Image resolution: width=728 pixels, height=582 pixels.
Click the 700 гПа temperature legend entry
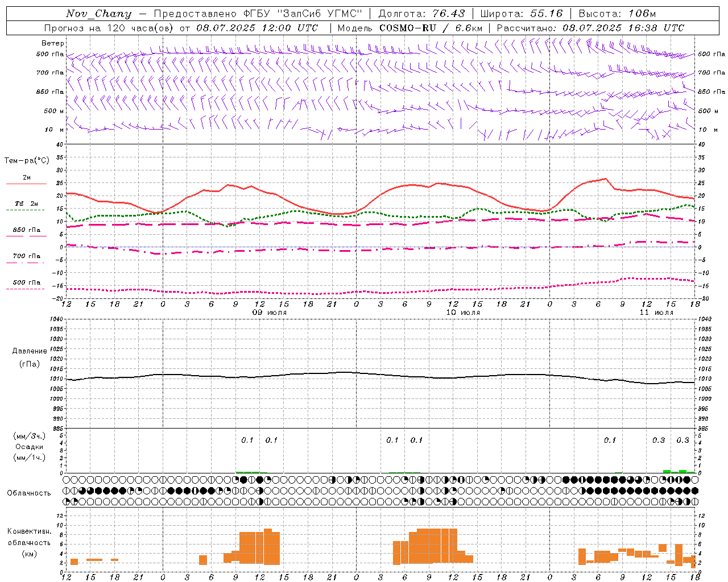27,256
